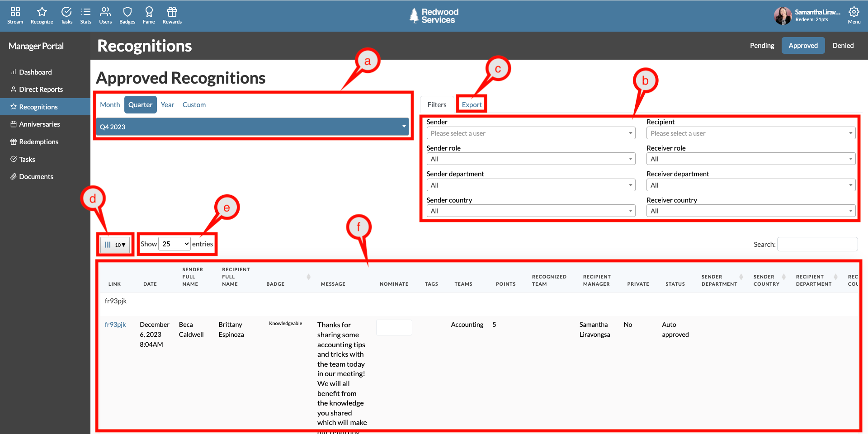Image resolution: width=868 pixels, height=434 pixels.
Task: Click the Nominate box in Beca Caldwell row
Action: (394, 327)
